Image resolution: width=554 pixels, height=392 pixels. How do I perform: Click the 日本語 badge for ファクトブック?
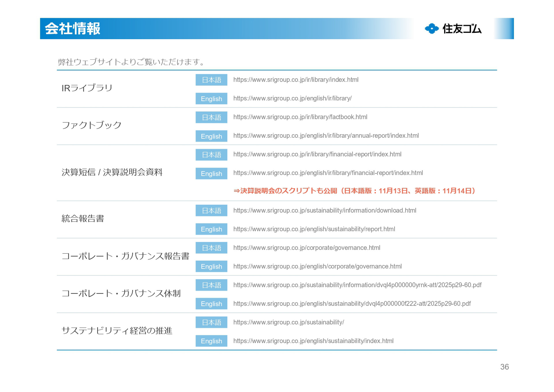tap(211, 117)
